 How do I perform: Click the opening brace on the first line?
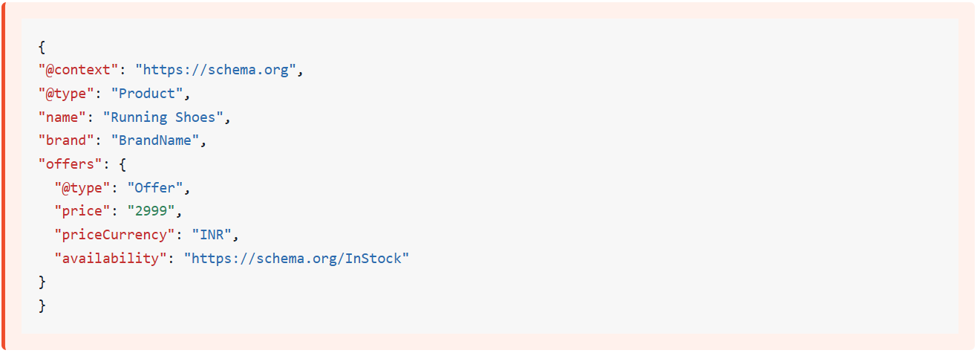(x=42, y=47)
